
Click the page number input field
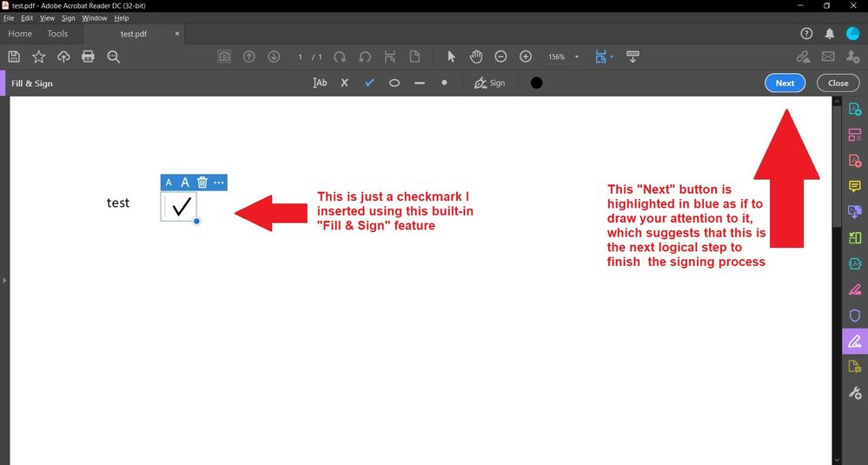[300, 57]
